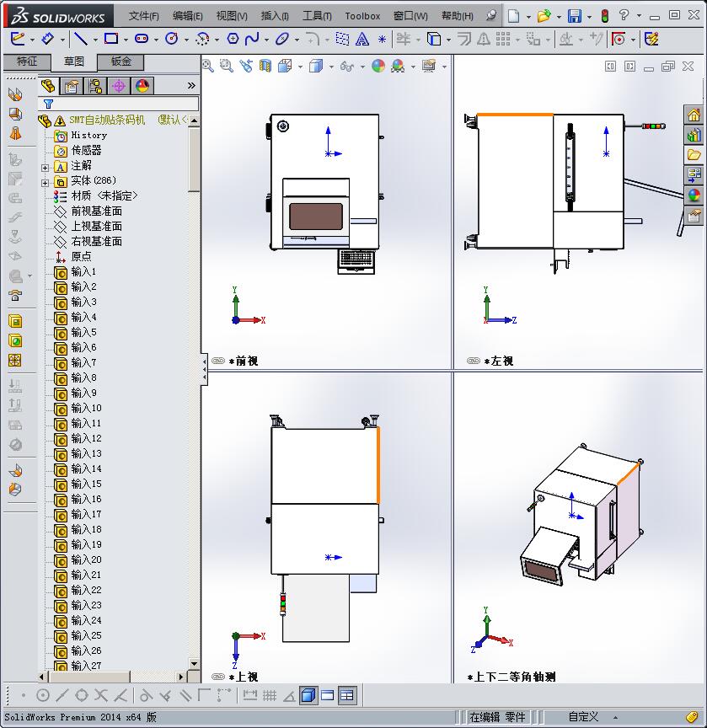Toggle the single view cube button
The width and height of the screenshot is (707, 728).
click(x=308, y=695)
